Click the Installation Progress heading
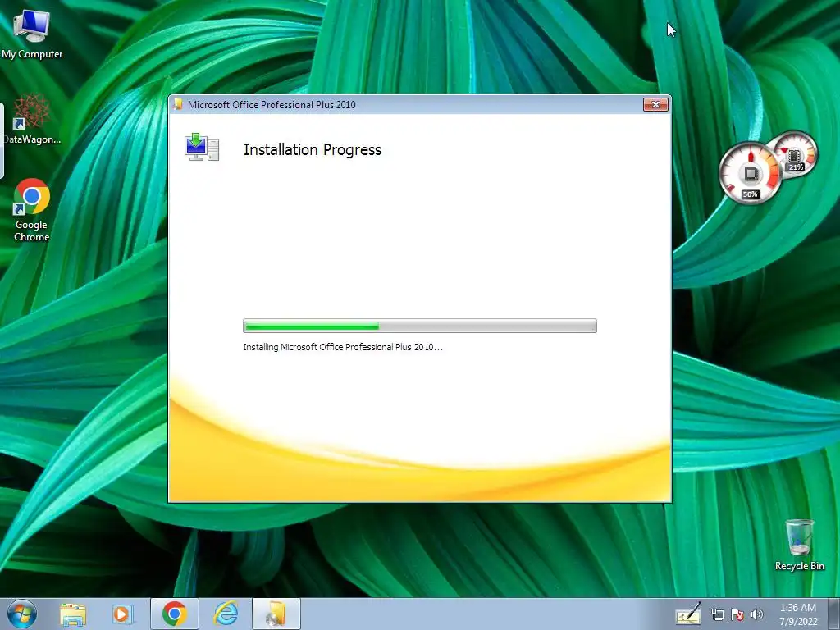Screen dimensions: 840x630 (x=313, y=149)
